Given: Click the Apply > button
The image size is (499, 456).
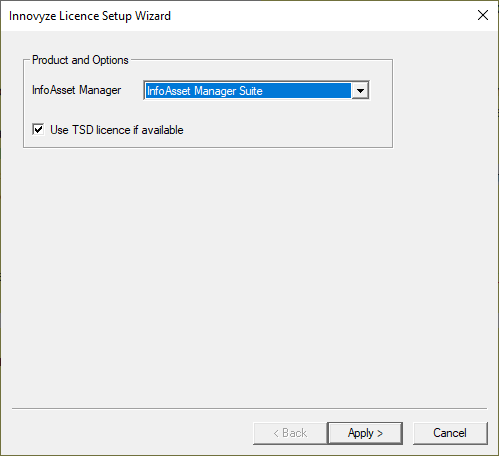Looking at the screenshot, I should tap(365, 433).
